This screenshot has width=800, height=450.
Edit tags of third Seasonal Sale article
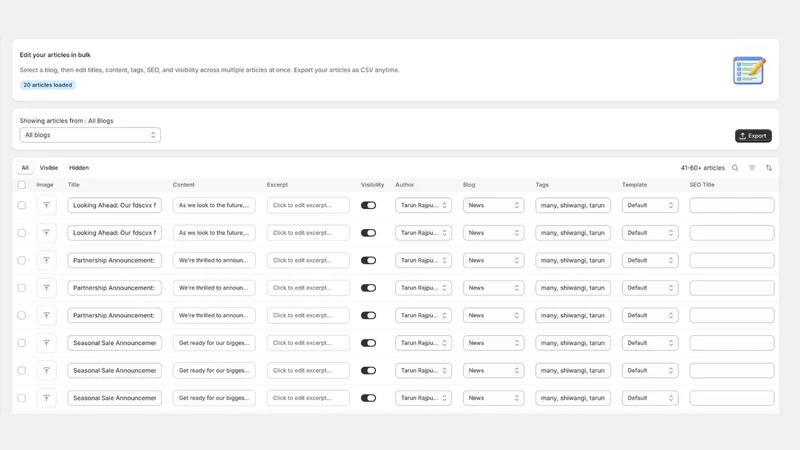pyautogui.click(x=573, y=398)
